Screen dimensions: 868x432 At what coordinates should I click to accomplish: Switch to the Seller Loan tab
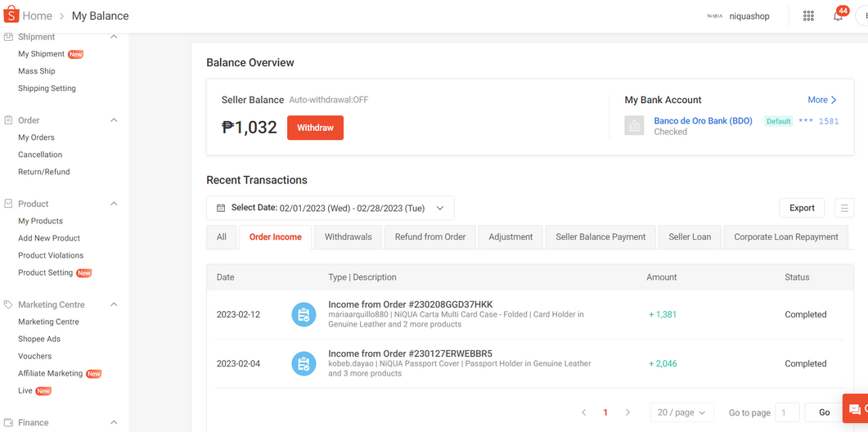click(690, 236)
